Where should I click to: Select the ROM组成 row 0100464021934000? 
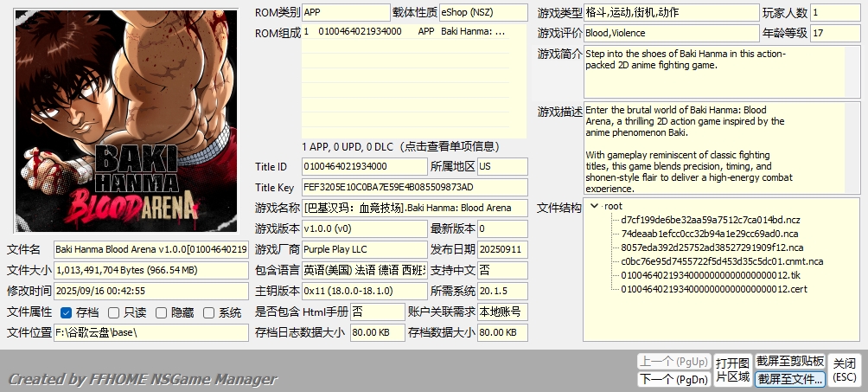point(405,32)
